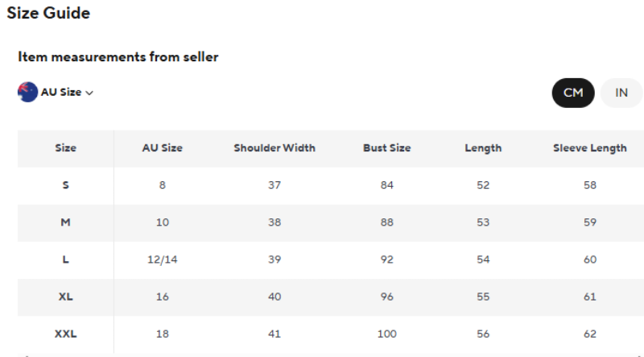Image resolution: width=644 pixels, height=357 pixels.
Task: Click the Shoulder Width column header
Action: pyautogui.click(x=275, y=148)
